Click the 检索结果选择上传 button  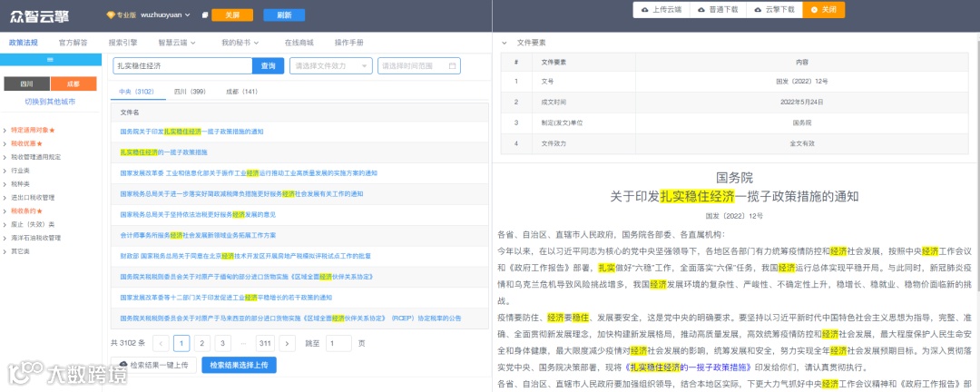[x=239, y=365]
